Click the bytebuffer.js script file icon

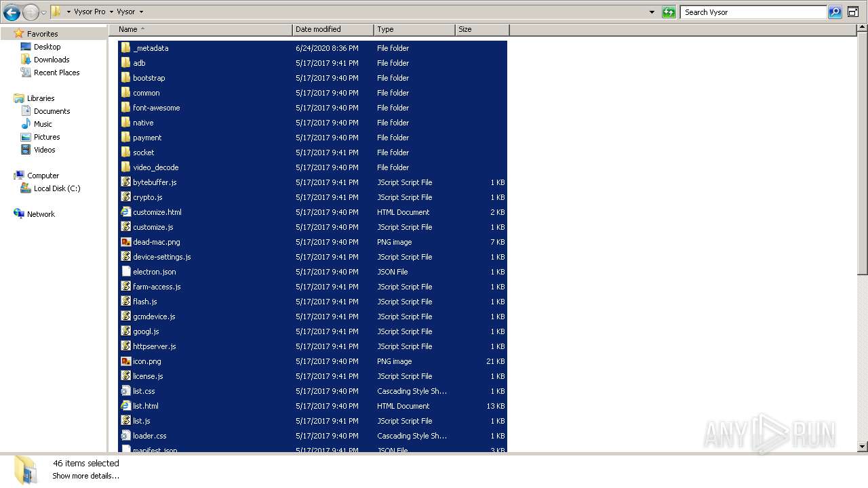[x=125, y=182]
